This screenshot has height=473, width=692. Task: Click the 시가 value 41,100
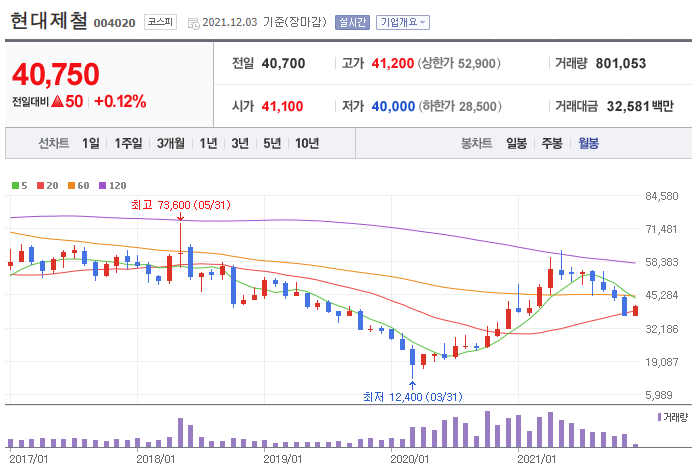click(x=282, y=106)
